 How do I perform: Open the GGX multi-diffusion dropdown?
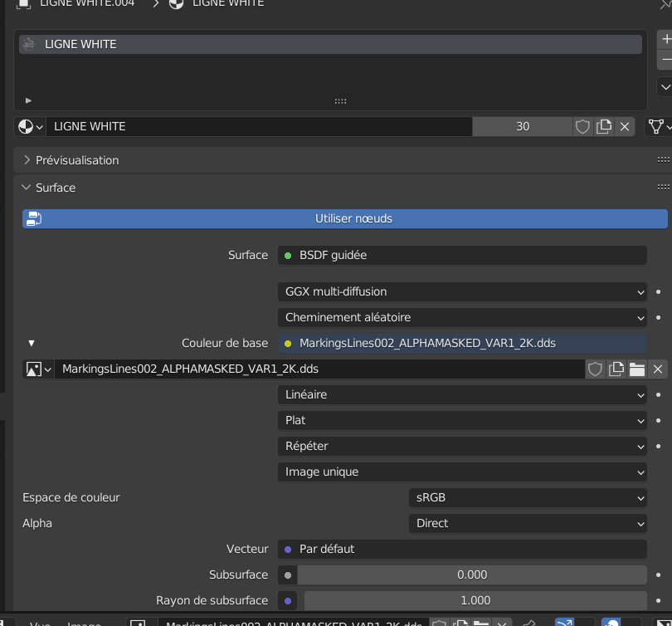[x=462, y=291]
